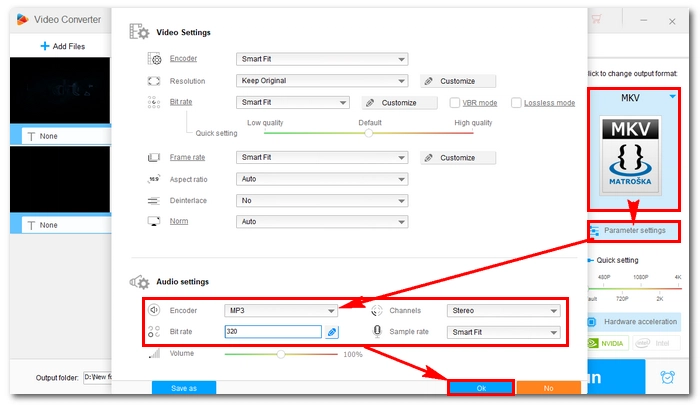Open Parameter settings

coord(634,231)
